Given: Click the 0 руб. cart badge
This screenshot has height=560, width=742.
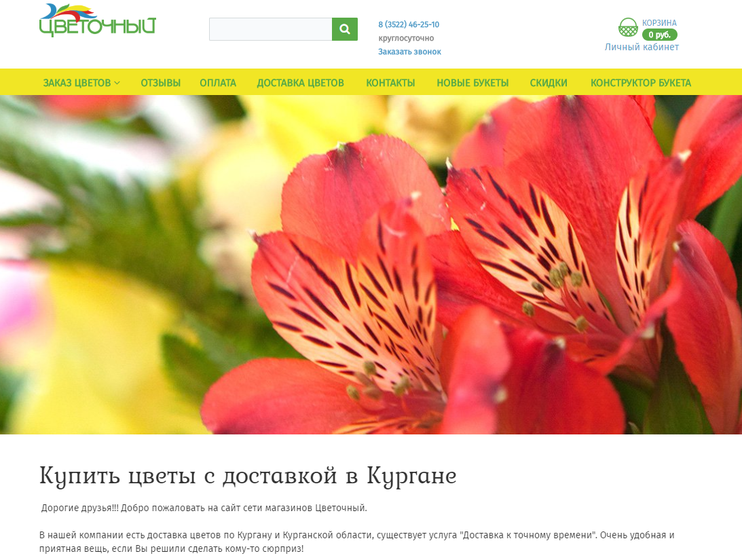Looking at the screenshot, I should pyautogui.click(x=660, y=35).
